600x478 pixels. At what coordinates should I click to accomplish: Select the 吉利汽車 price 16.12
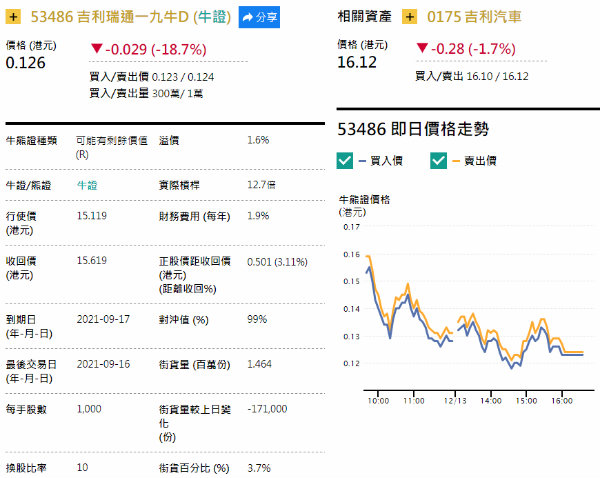coord(357,62)
